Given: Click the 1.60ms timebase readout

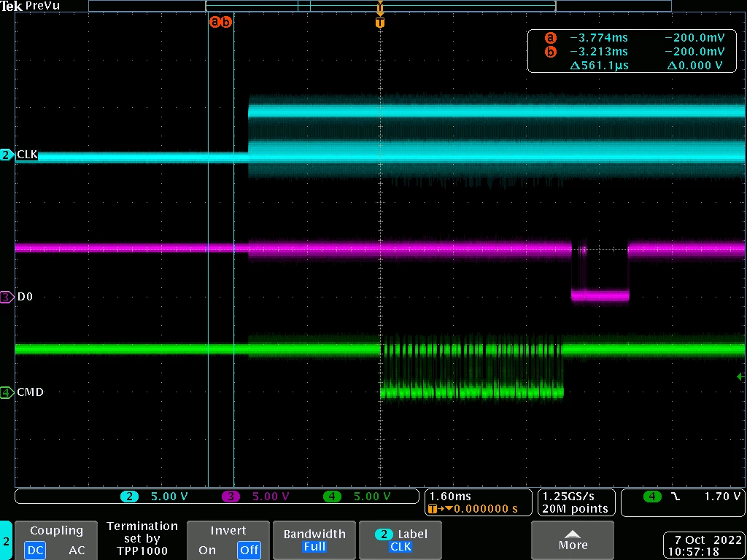Looking at the screenshot, I should click(x=449, y=496).
